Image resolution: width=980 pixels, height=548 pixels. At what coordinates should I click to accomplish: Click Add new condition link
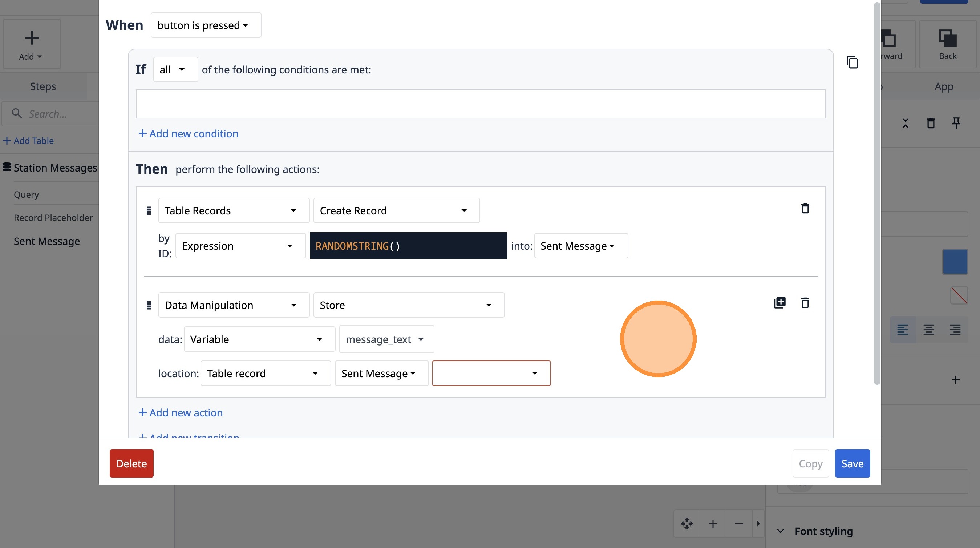point(188,134)
